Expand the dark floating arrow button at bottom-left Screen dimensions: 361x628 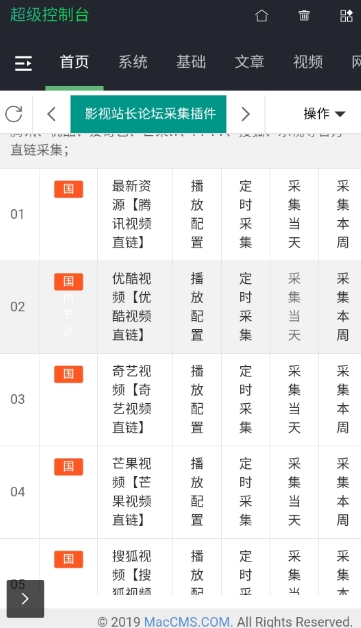pos(25,599)
